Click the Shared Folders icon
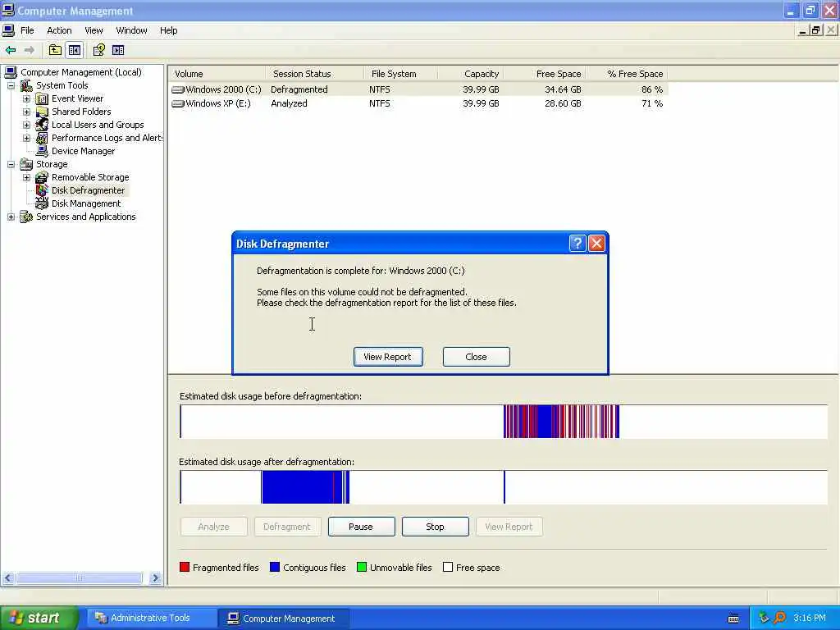The image size is (840, 630). pos(42,112)
